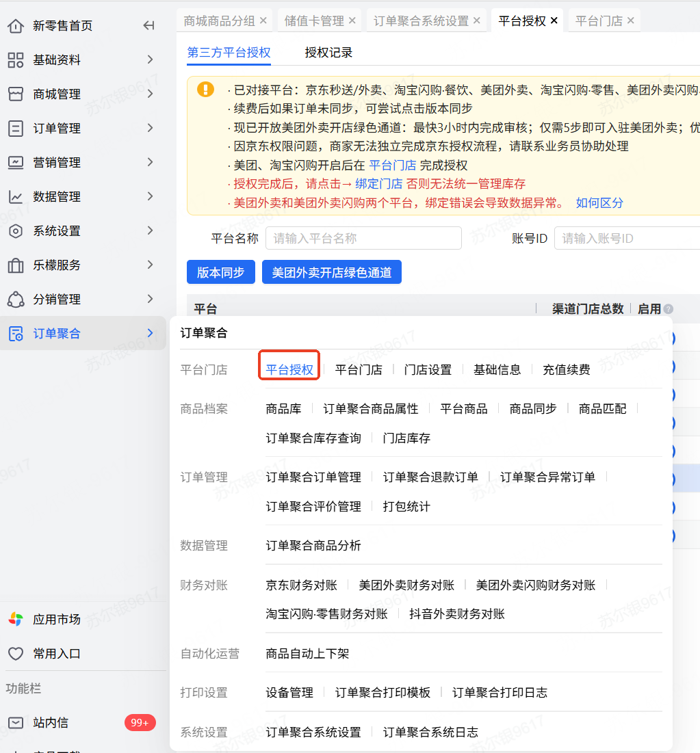This screenshot has width=700, height=753.
Task: Open the 应用市场 colorful icon
Action: 15,619
